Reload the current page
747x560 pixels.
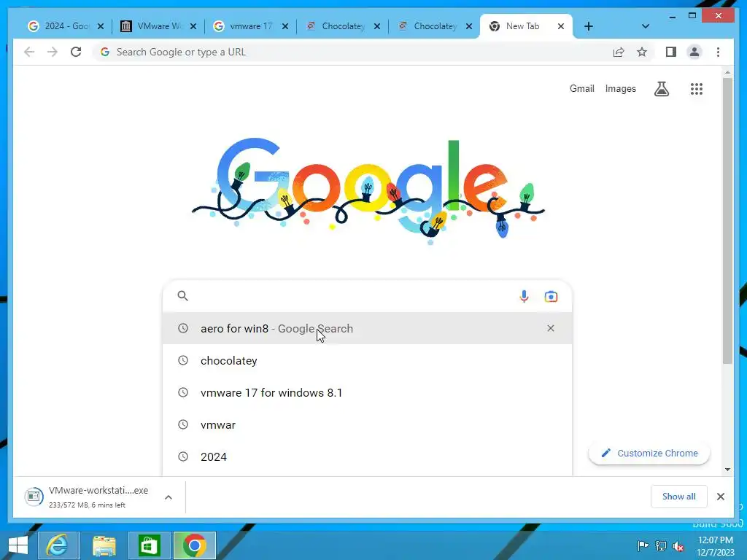point(76,52)
